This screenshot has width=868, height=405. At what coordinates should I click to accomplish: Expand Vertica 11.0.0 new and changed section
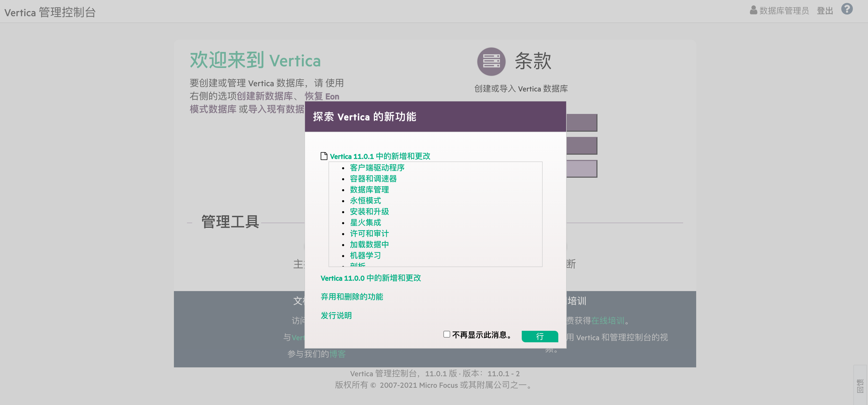(371, 278)
